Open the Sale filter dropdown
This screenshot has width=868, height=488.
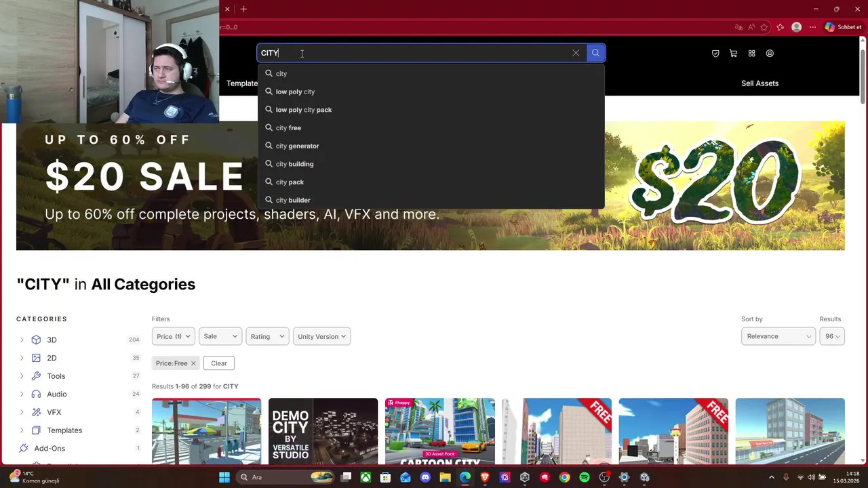click(220, 336)
